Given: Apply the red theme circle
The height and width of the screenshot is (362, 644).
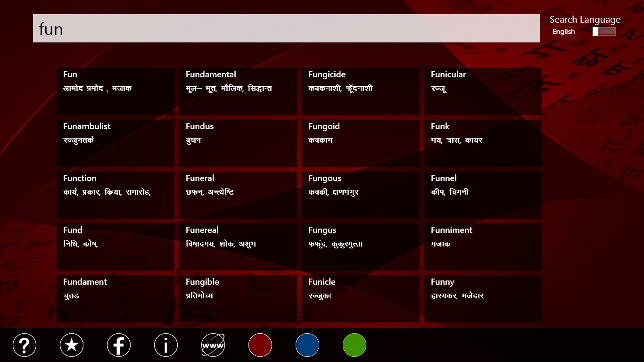Looking at the screenshot, I should click(x=260, y=345).
